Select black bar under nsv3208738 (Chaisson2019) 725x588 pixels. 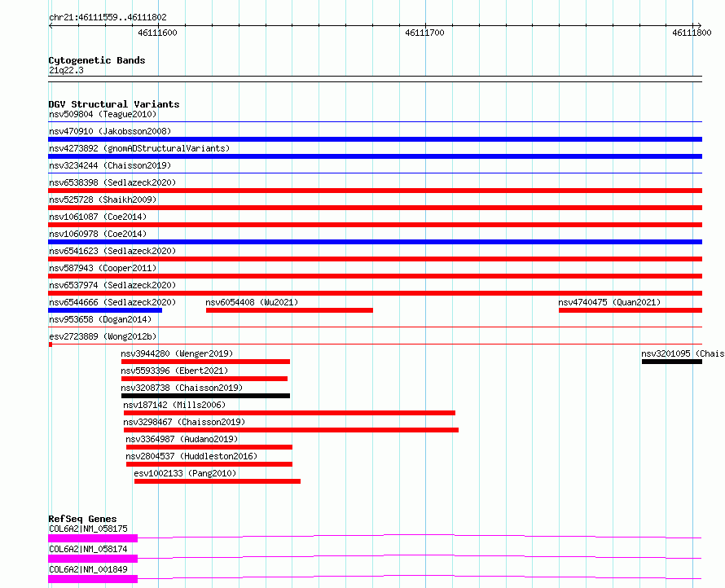[x=205, y=396]
